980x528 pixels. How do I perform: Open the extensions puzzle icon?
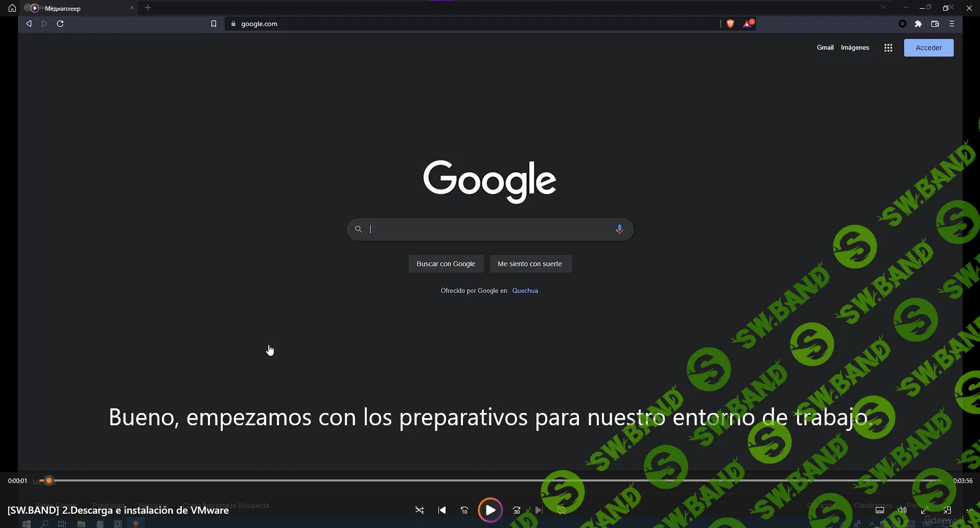click(x=918, y=24)
